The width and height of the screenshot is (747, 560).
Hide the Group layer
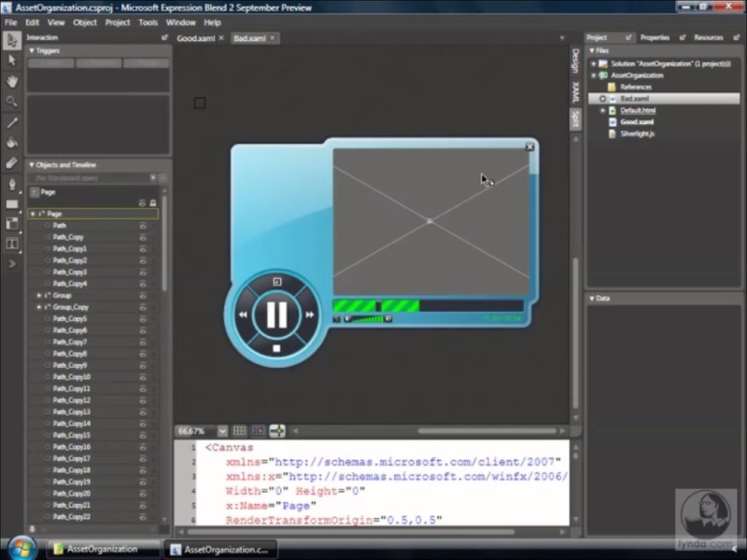[143, 296]
